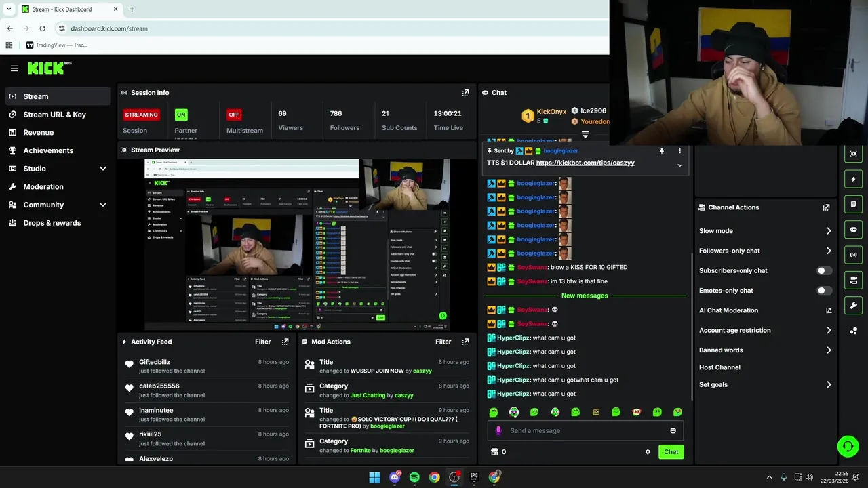Expand the pinned message chevron
This screenshot has height=488, width=868.
[x=679, y=165]
